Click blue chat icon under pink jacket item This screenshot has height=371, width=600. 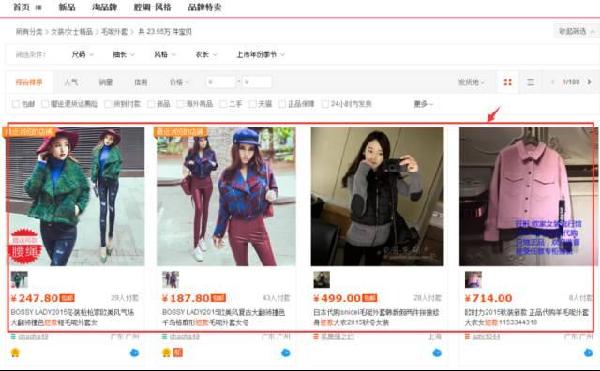[589, 353]
